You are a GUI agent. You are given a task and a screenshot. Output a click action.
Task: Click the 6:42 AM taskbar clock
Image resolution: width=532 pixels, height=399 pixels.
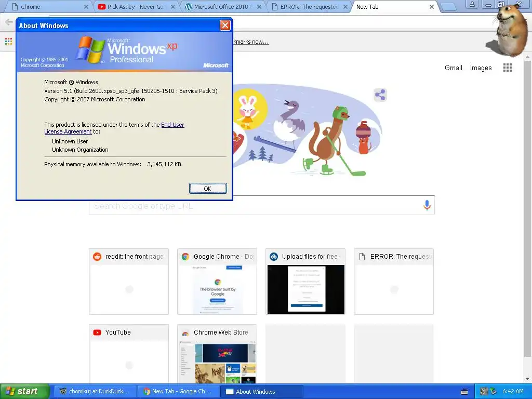[513, 391]
